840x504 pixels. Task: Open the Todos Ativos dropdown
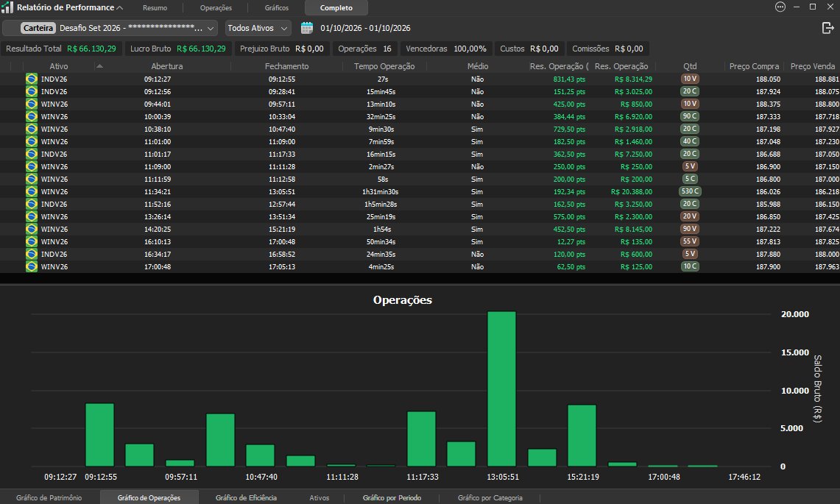[258, 28]
